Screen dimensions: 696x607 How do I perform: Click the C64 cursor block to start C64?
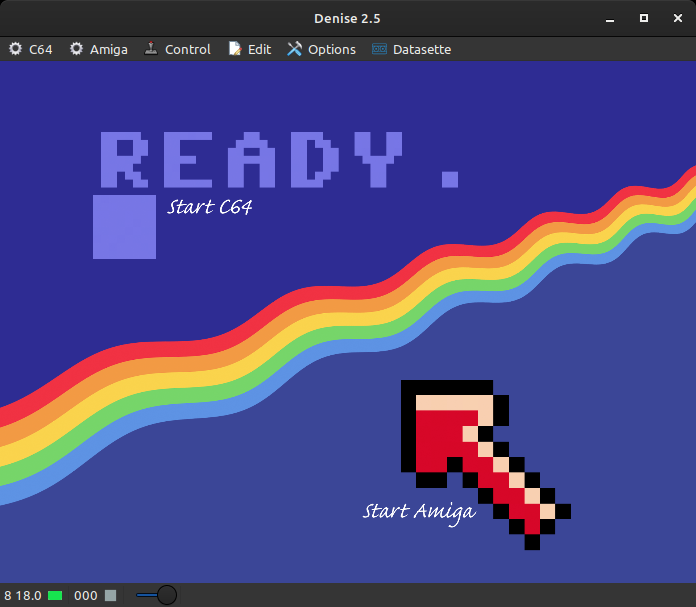[124, 227]
